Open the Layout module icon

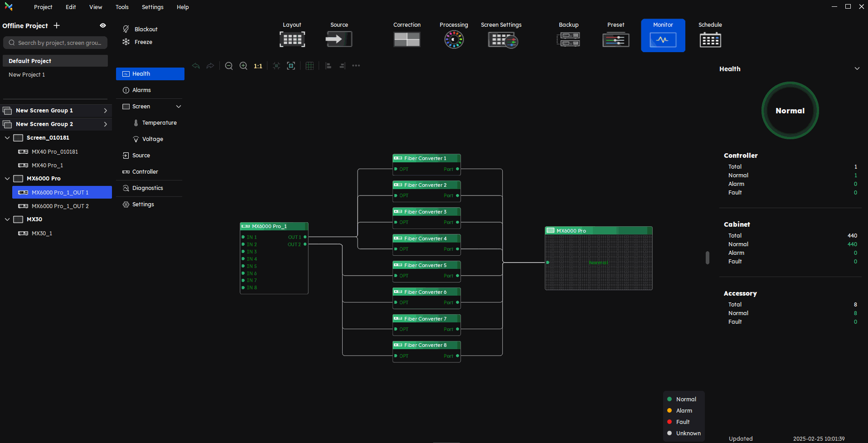pos(292,39)
